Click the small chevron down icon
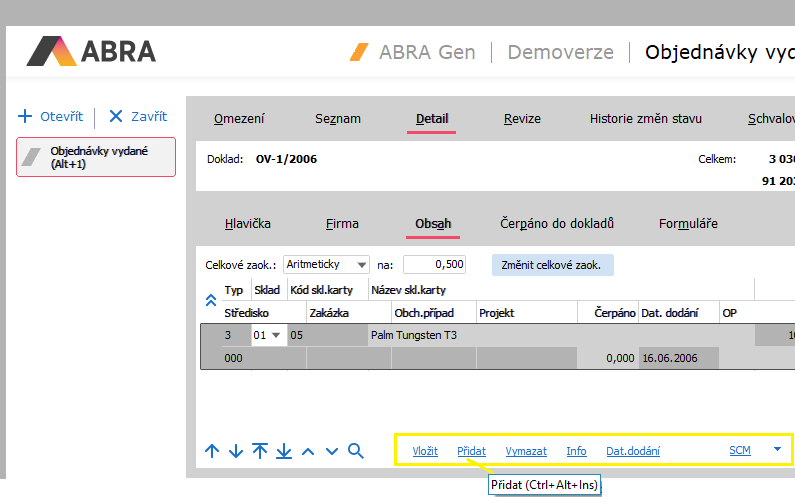The width and height of the screenshot is (795, 502). click(332, 451)
